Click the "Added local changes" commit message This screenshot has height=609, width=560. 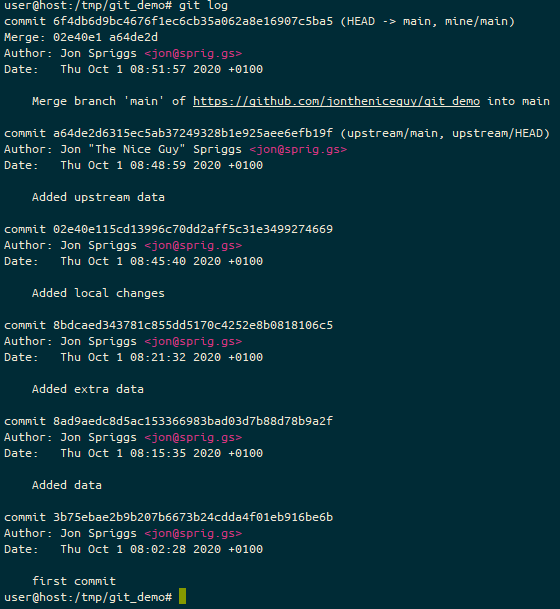tap(98, 293)
